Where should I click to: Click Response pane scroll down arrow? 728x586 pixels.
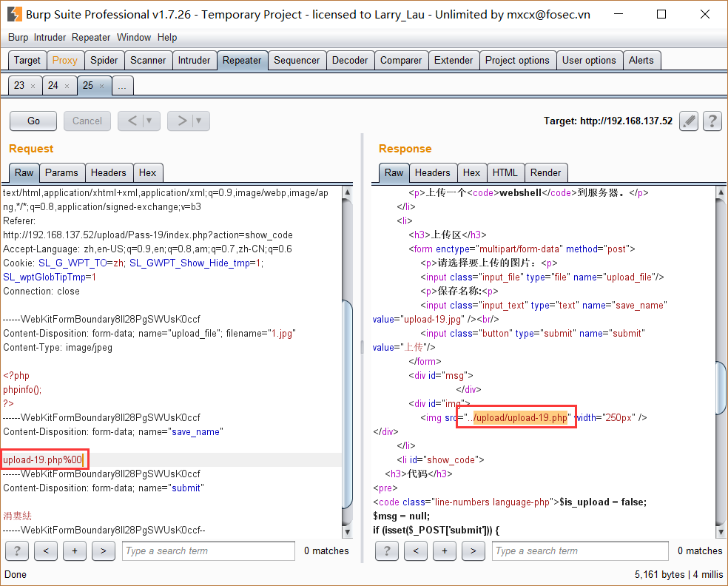(721, 532)
